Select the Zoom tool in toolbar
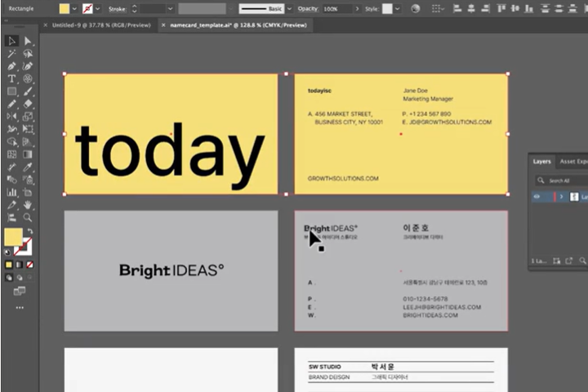Image resolution: width=588 pixels, height=392 pixels. 28,217
